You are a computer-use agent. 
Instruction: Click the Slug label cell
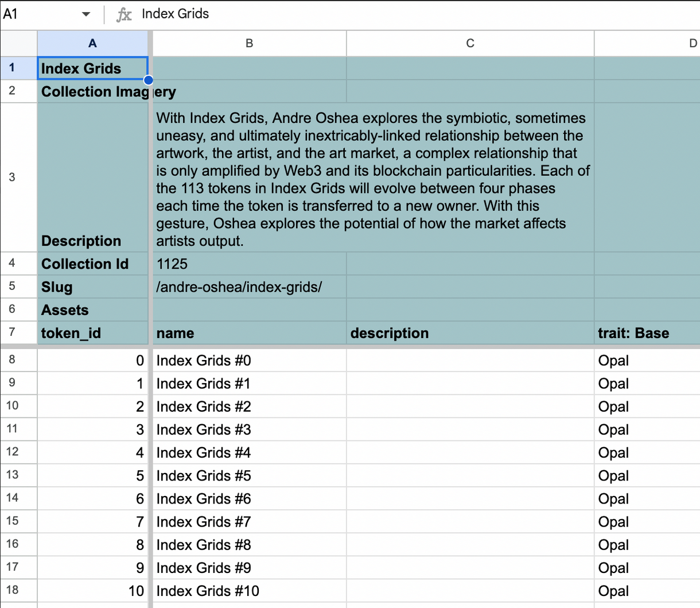[x=92, y=286]
